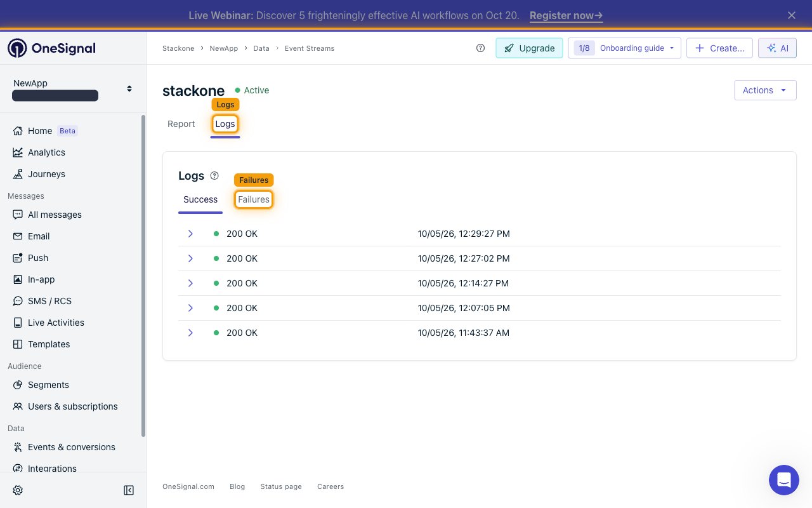812x508 pixels.
Task: Click the Create... button
Action: (x=719, y=48)
